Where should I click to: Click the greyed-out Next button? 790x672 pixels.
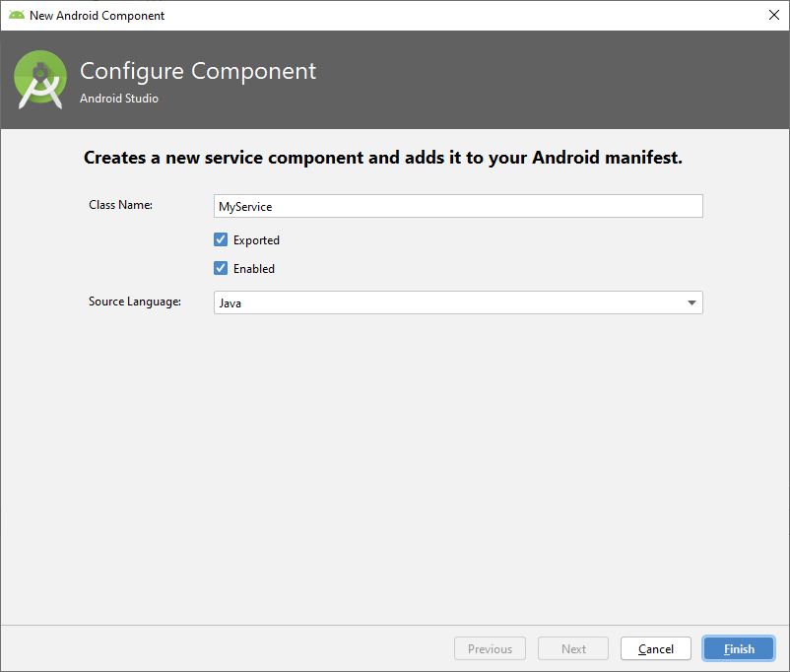pyautogui.click(x=573, y=648)
